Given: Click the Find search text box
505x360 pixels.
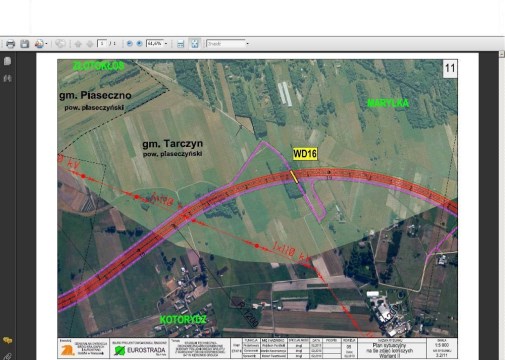Looking at the screenshot, I should pos(226,43).
